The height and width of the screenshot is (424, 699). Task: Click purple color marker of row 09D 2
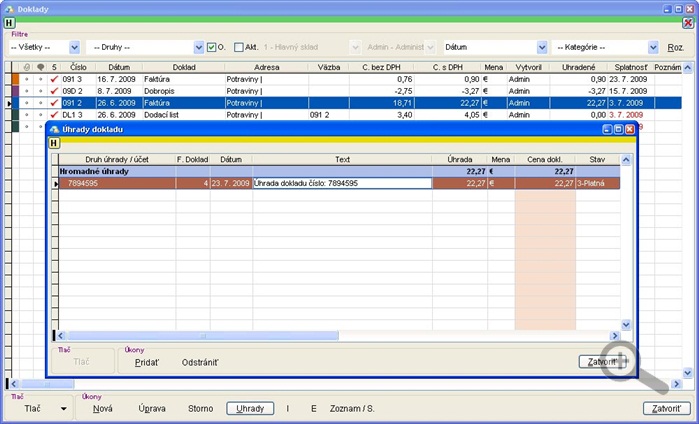pos(15,91)
